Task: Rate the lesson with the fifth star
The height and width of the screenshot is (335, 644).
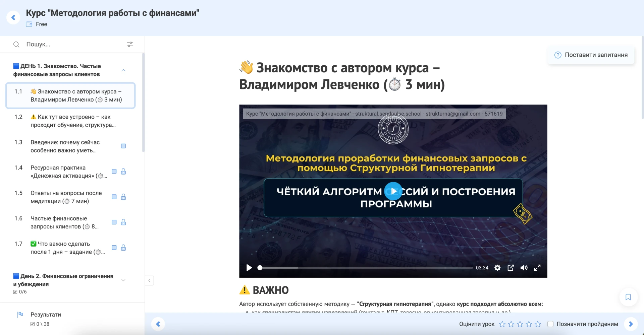Action: 538,324
